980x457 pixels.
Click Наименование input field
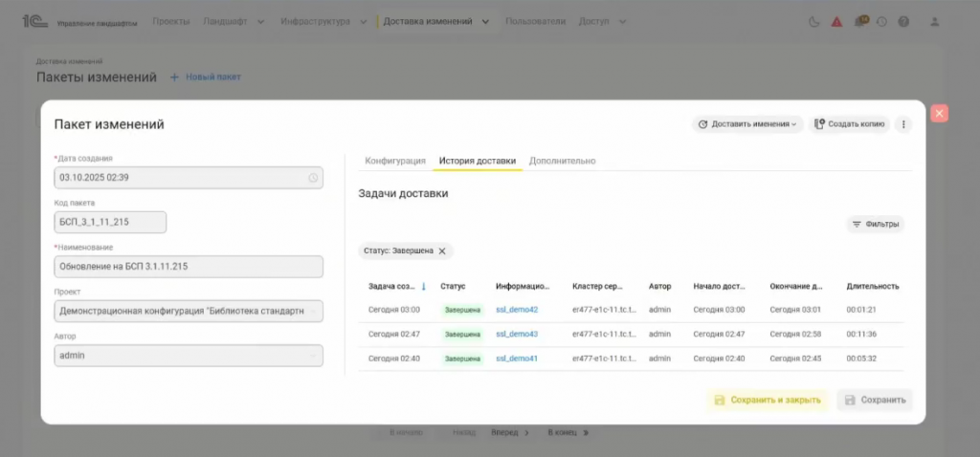[x=189, y=267]
